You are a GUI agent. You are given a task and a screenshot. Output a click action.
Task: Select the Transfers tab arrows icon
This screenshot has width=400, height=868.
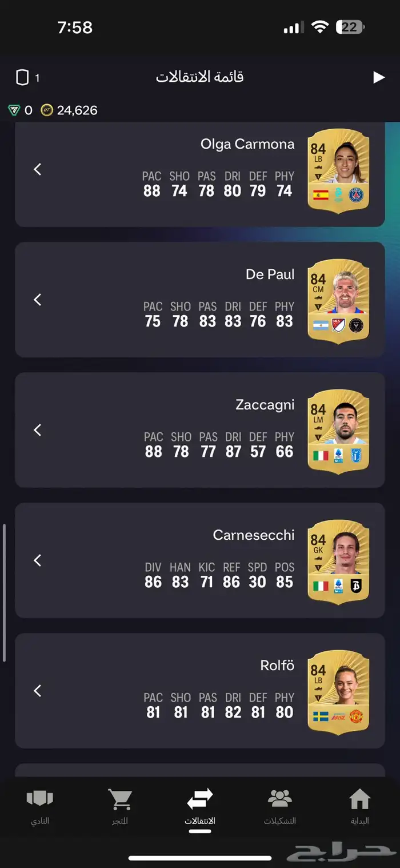coord(200,798)
